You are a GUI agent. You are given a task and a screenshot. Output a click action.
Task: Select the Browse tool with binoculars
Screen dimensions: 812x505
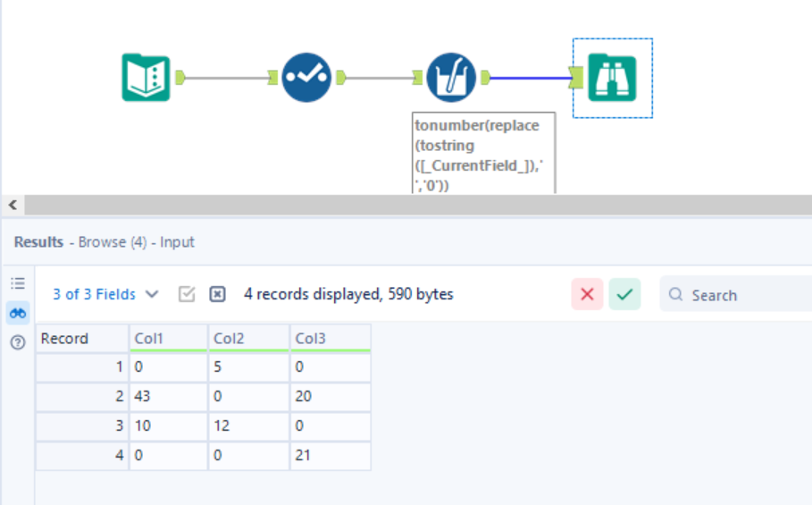click(612, 78)
